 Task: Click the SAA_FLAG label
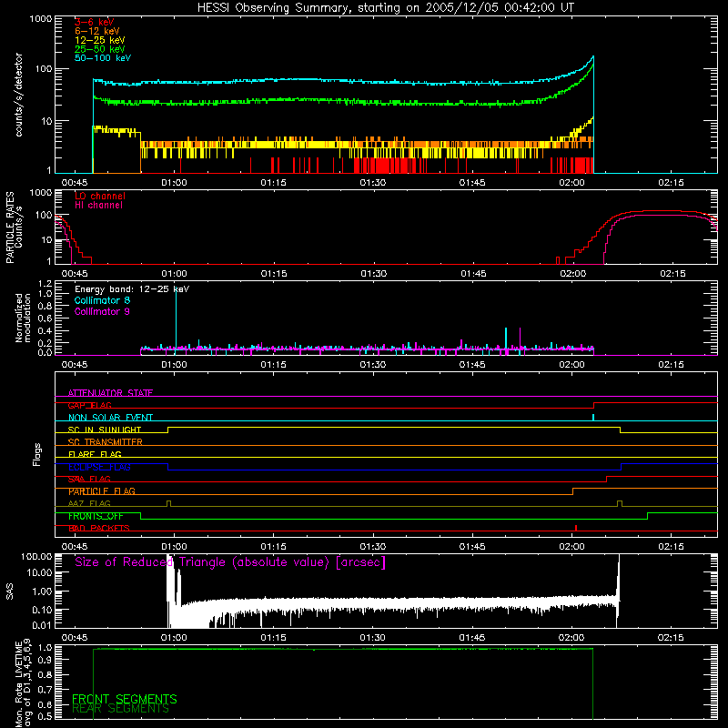click(89, 480)
